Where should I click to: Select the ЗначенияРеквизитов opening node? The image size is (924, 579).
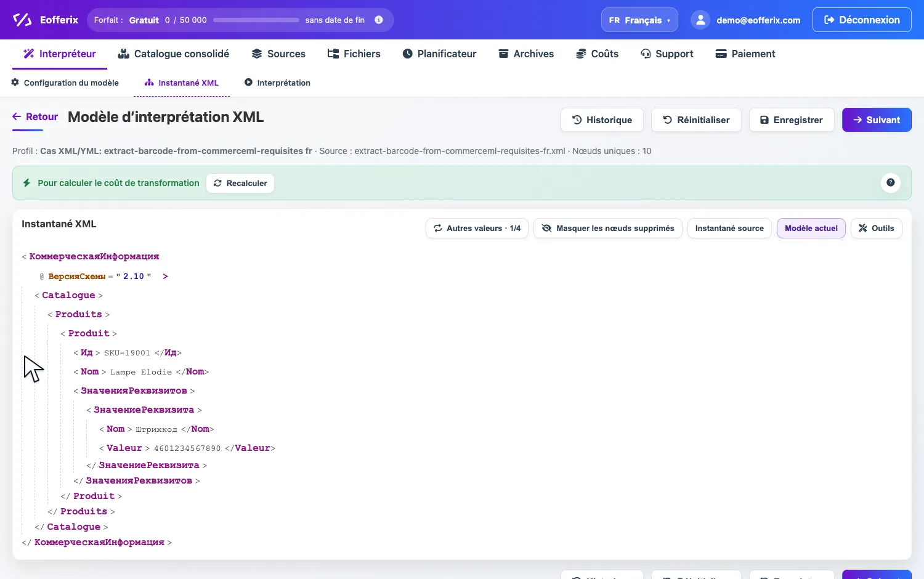[x=134, y=391]
